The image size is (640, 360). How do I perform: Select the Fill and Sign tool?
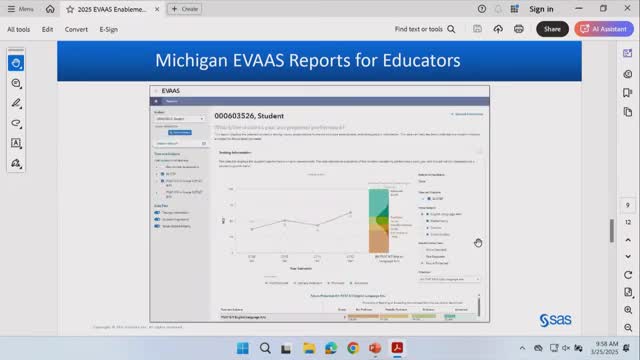pyautogui.click(x=16, y=163)
